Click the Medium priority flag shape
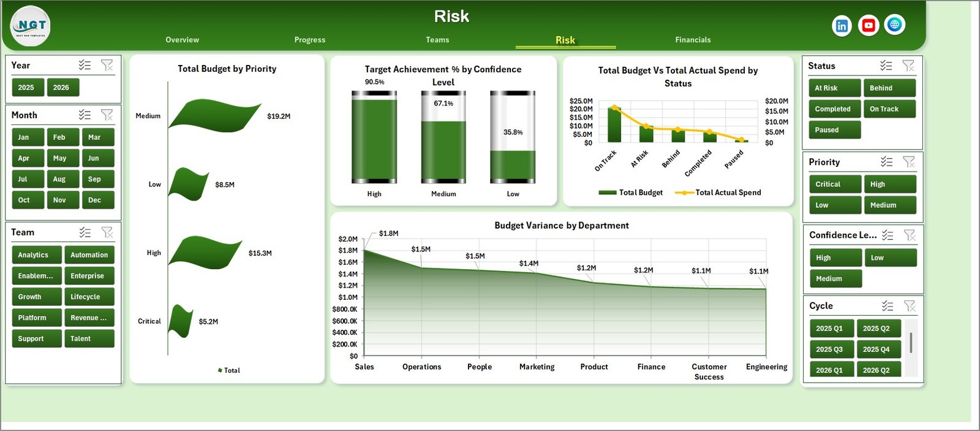The image size is (980, 431). [x=214, y=115]
